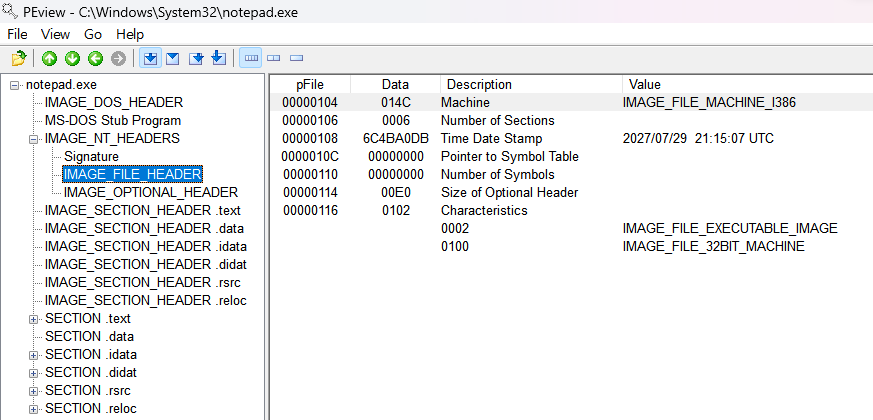Viewport: 873px width, 420px height.
Task: Expand the SECTION .didat node
Action: (33, 373)
